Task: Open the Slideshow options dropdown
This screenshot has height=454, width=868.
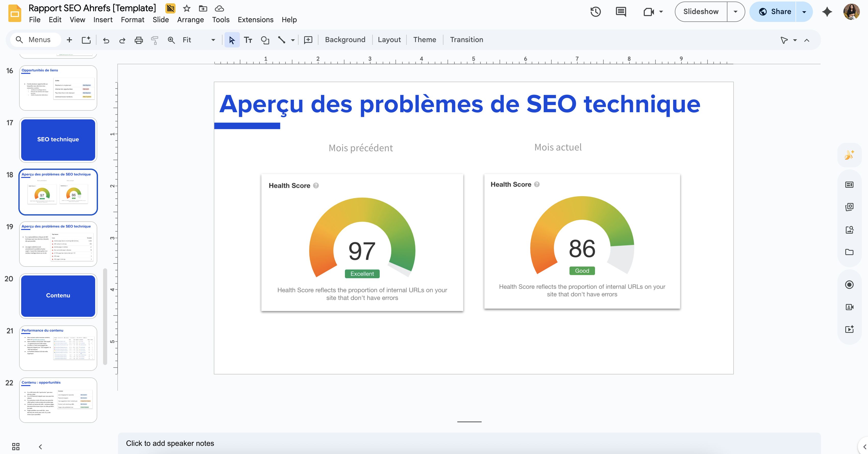Action: 735,11
